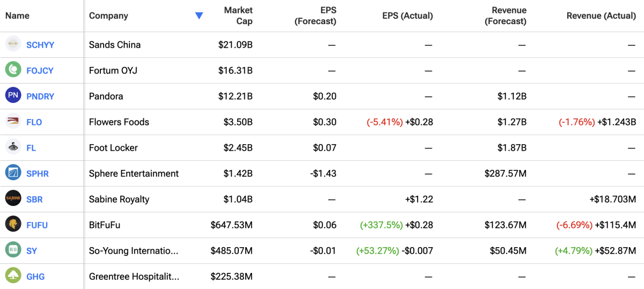This screenshot has height=289, width=644.
Task: Click the Foot Locker logo icon
Action: point(13,147)
